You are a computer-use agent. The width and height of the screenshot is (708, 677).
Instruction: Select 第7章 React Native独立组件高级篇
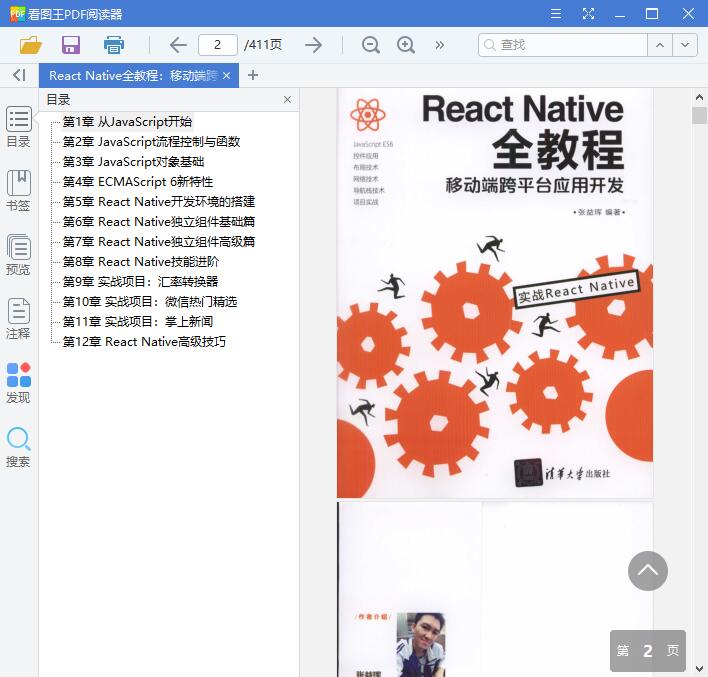coord(158,242)
